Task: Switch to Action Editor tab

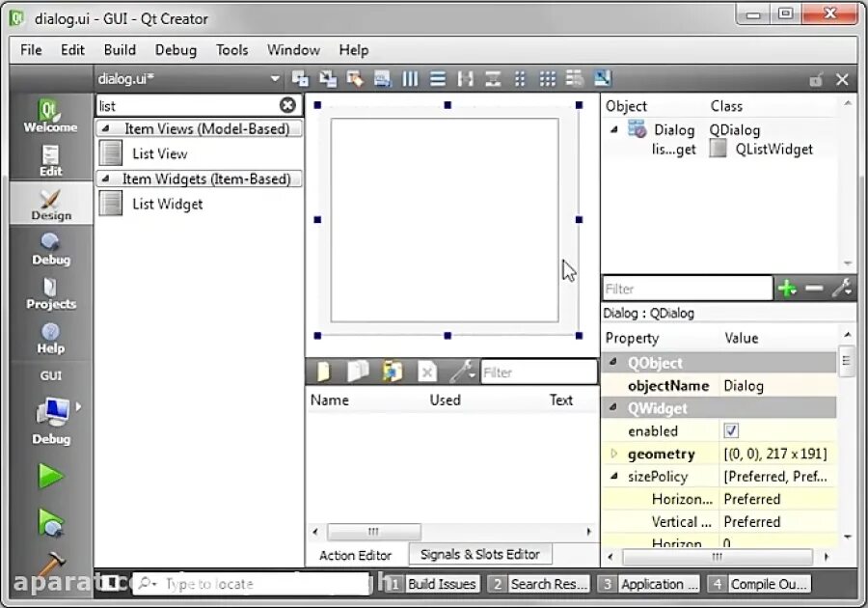Action: pyautogui.click(x=355, y=555)
